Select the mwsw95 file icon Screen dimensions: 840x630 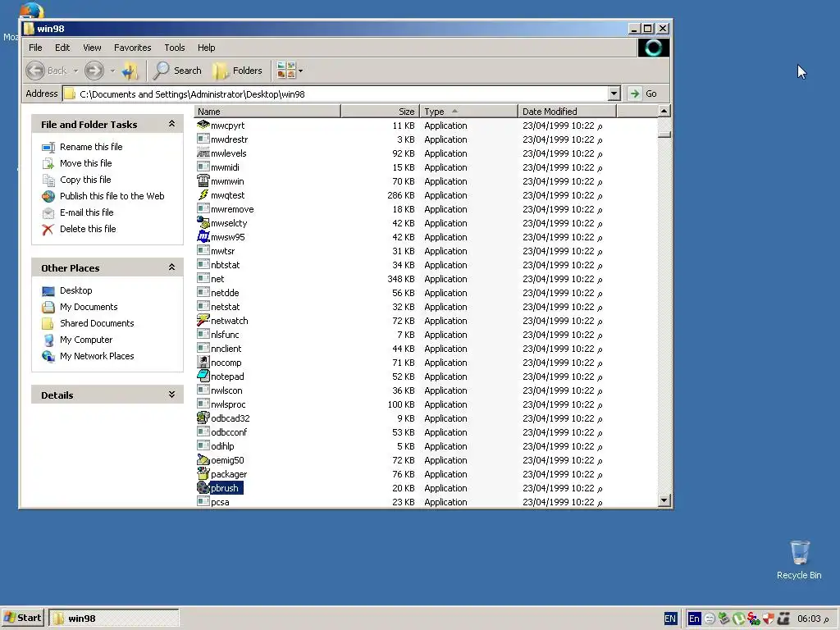click(203, 236)
